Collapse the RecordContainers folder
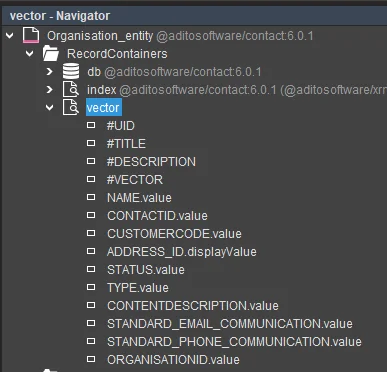 click(x=30, y=53)
